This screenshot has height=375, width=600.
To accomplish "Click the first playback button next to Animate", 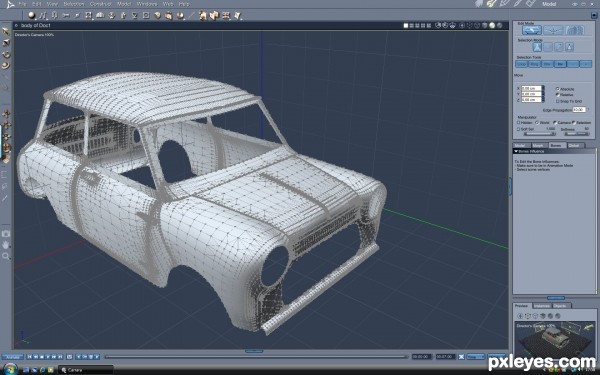I will pyautogui.click(x=29, y=357).
